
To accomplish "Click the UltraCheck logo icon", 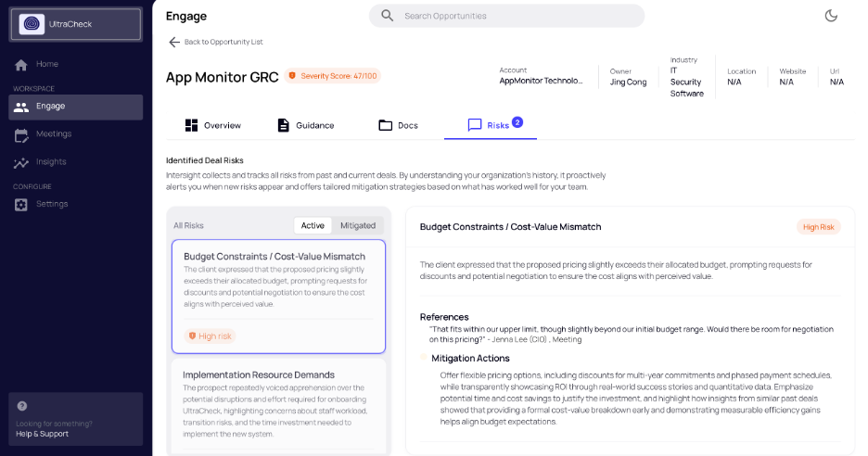I will pos(32,24).
